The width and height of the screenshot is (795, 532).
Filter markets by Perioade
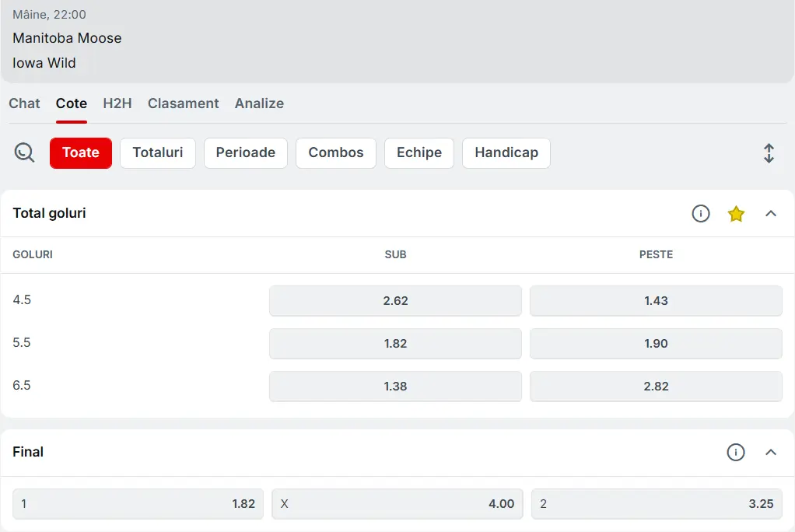point(246,153)
